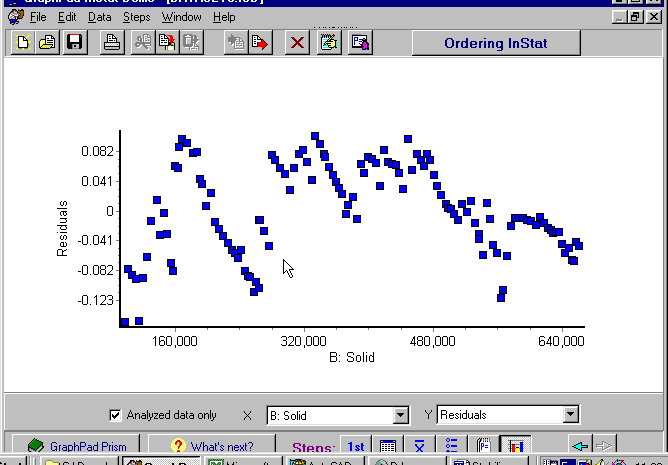
Task: Open the Data menu
Action: click(100, 17)
